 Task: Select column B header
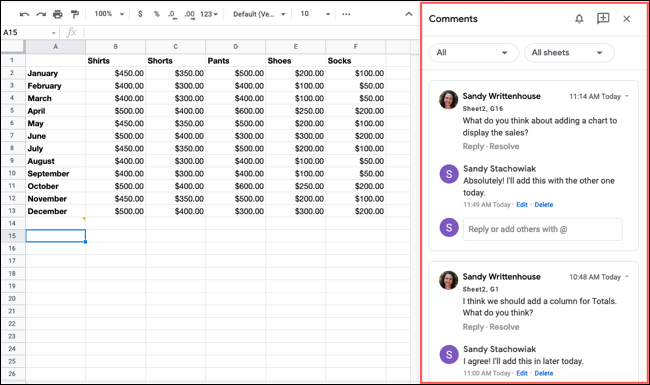coord(116,47)
